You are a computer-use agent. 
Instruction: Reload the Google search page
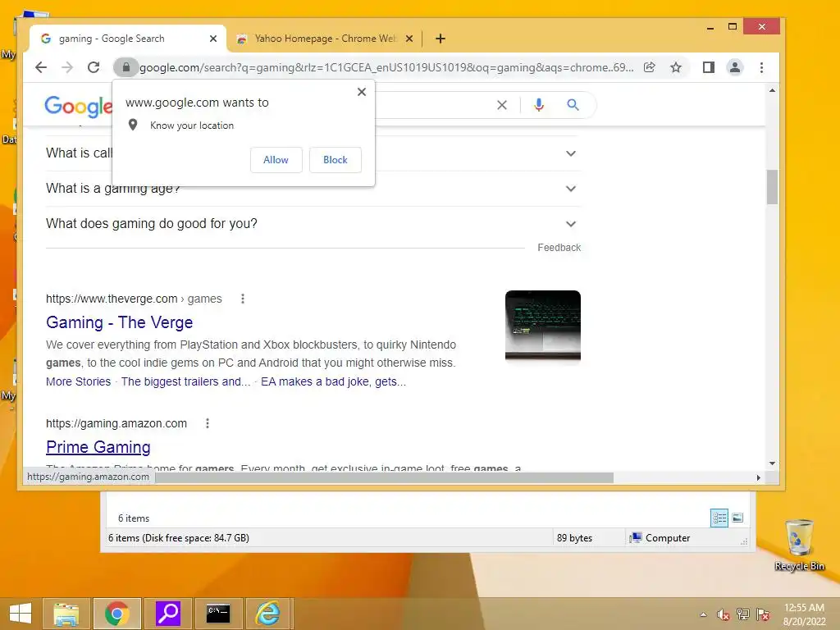(94, 67)
